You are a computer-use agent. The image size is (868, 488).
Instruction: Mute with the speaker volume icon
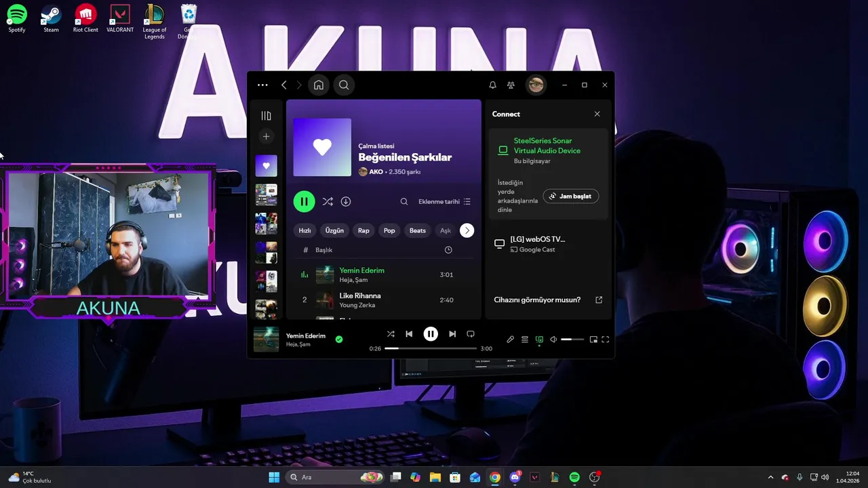[x=553, y=340]
